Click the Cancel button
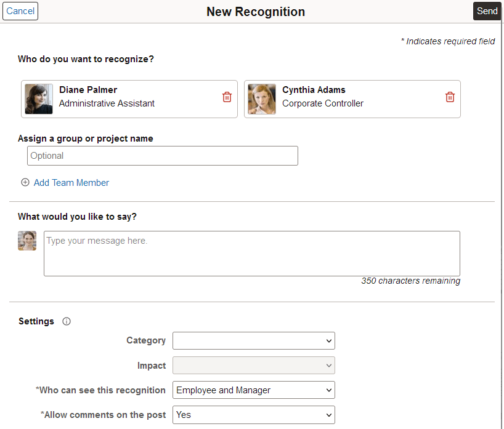The image size is (504, 429). click(20, 11)
